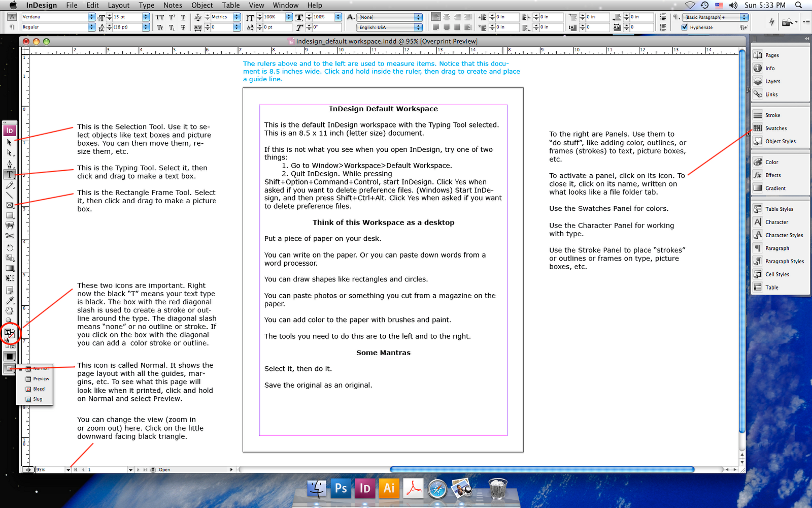Click the Bulleted List button
This screenshot has height=508, width=812.
[663, 17]
